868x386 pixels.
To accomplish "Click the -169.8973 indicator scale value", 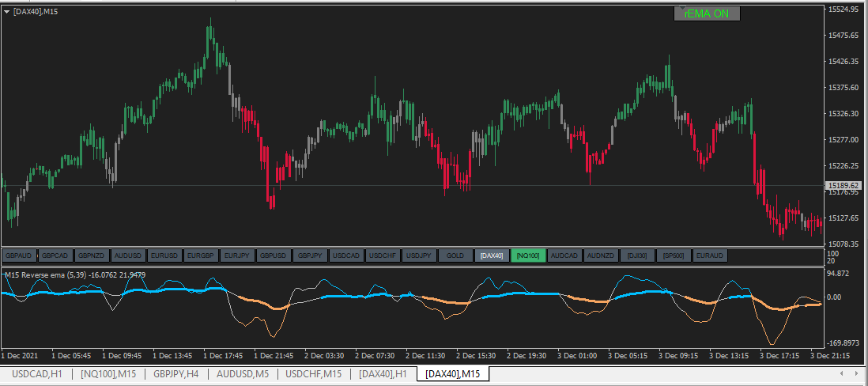I will click(843, 342).
